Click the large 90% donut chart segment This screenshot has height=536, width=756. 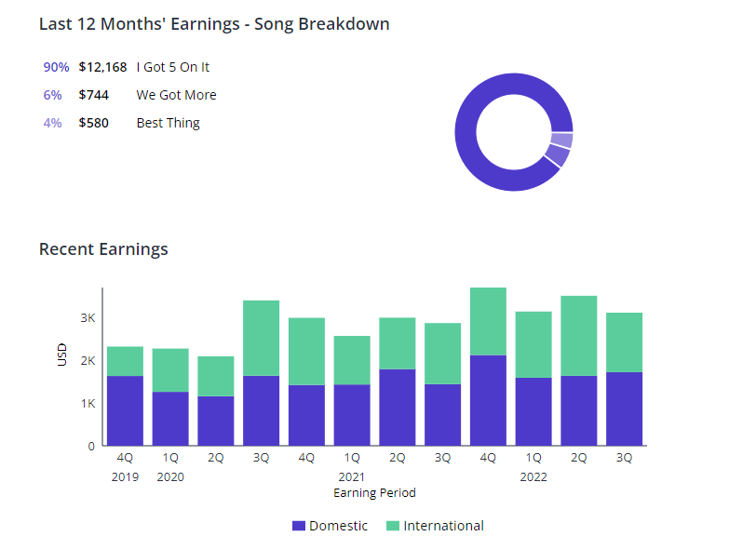[x=466, y=132]
